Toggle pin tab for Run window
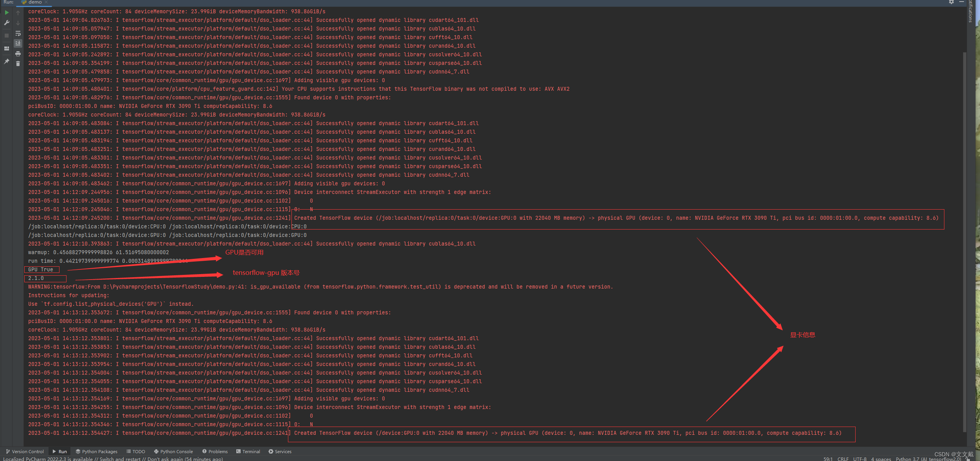This screenshot has width=980, height=461. pyautogui.click(x=7, y=61)
